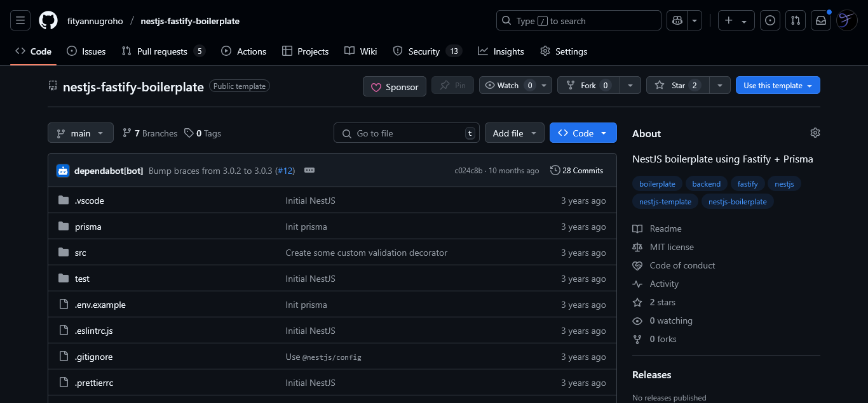Viewport: 868px width, 403px height.
Task: Open the create new plus menu
Action: pos(736,20)
